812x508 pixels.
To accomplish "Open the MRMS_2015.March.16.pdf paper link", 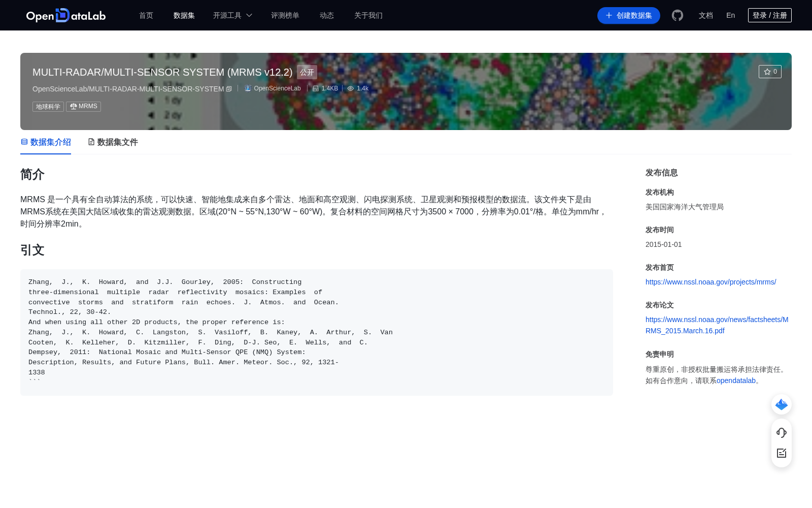I will 717,325.
